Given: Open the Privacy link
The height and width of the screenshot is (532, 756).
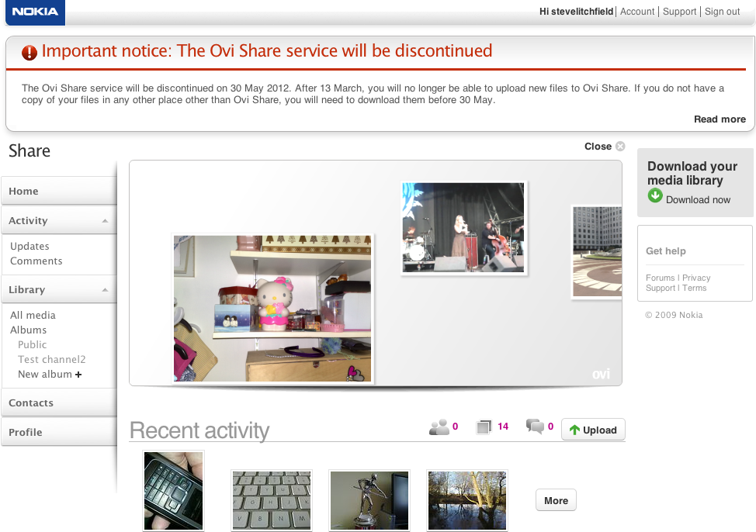Looking at the screenshot, I should 696,278.
